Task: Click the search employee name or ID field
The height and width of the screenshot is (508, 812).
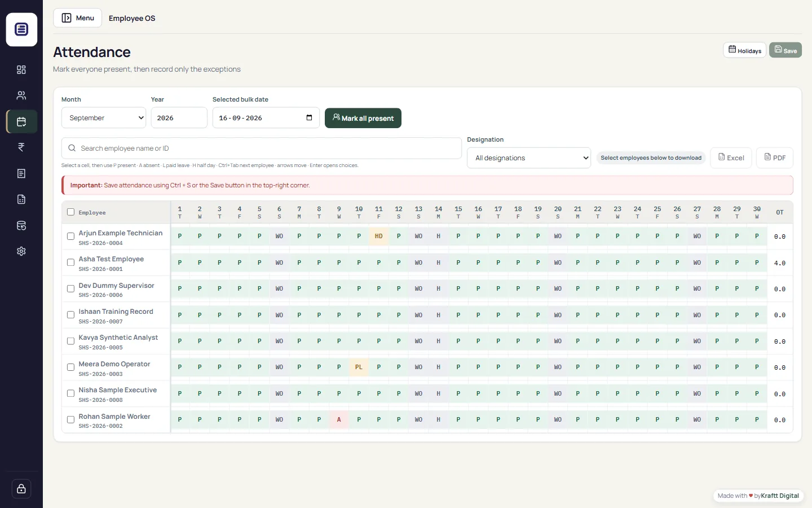Action: [262, 148]
